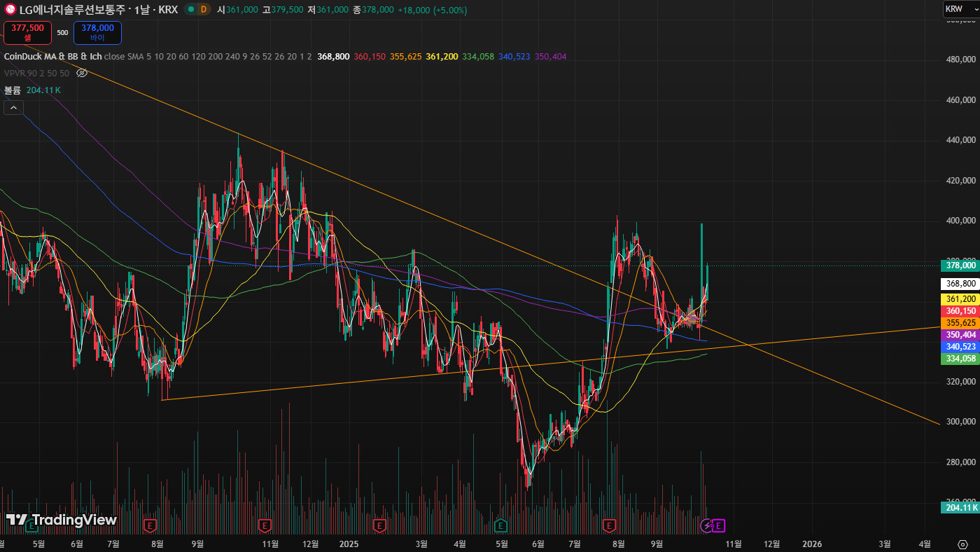Screen dimensions: 980x552
Task: Collapse the indicator legend with arrow button
Action: (13, 107)
